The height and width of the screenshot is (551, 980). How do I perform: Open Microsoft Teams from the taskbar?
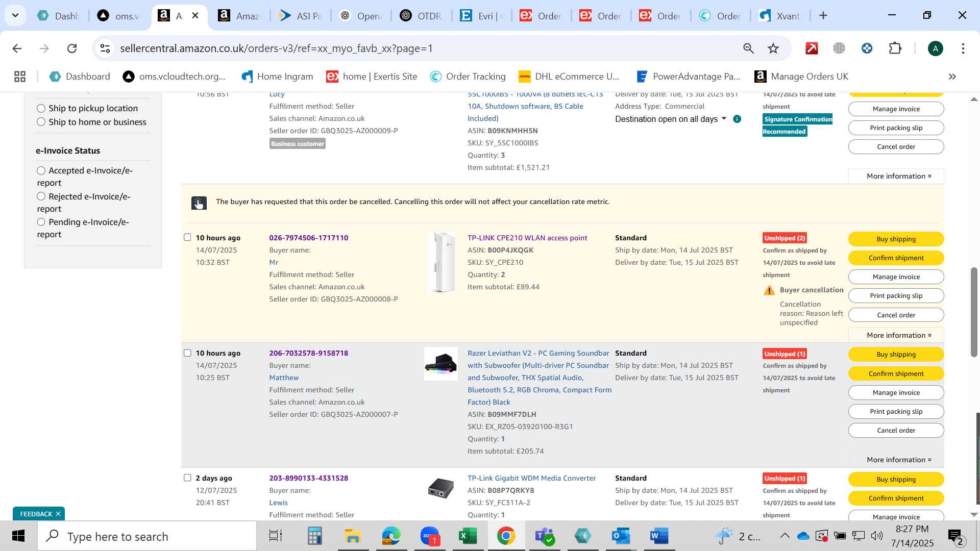pos(544,536)
